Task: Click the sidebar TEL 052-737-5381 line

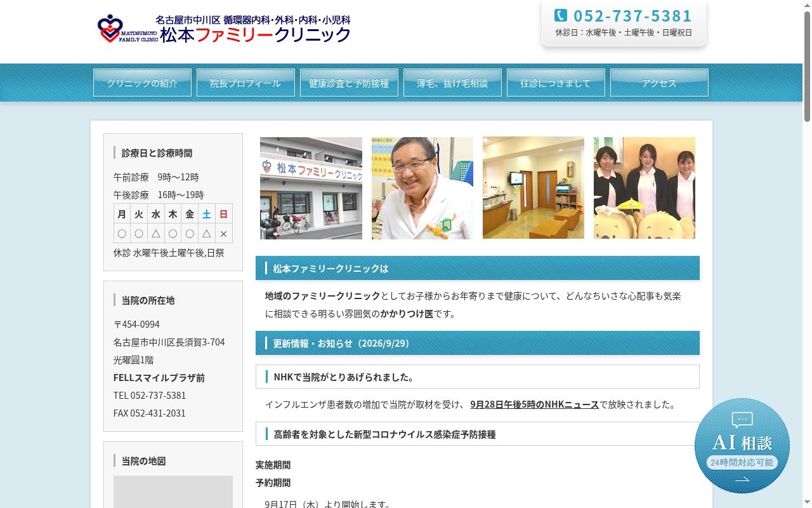Action: tap(150, 396)
